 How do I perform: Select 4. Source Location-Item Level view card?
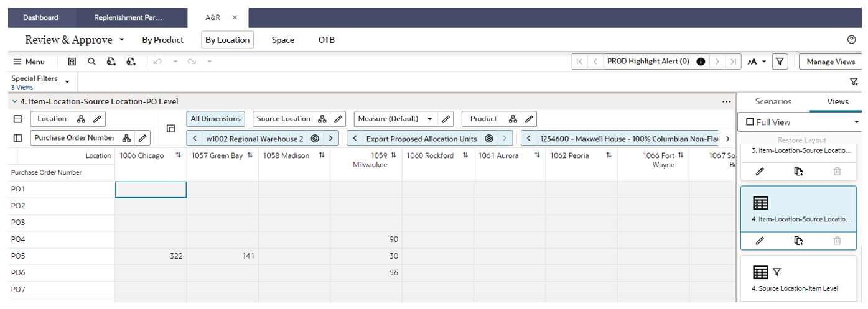(798, 279)
